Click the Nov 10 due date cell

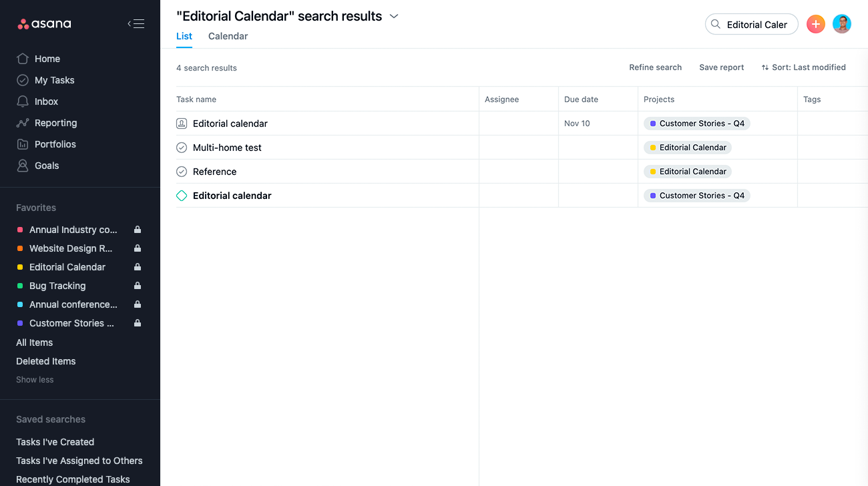coord(598,124)
